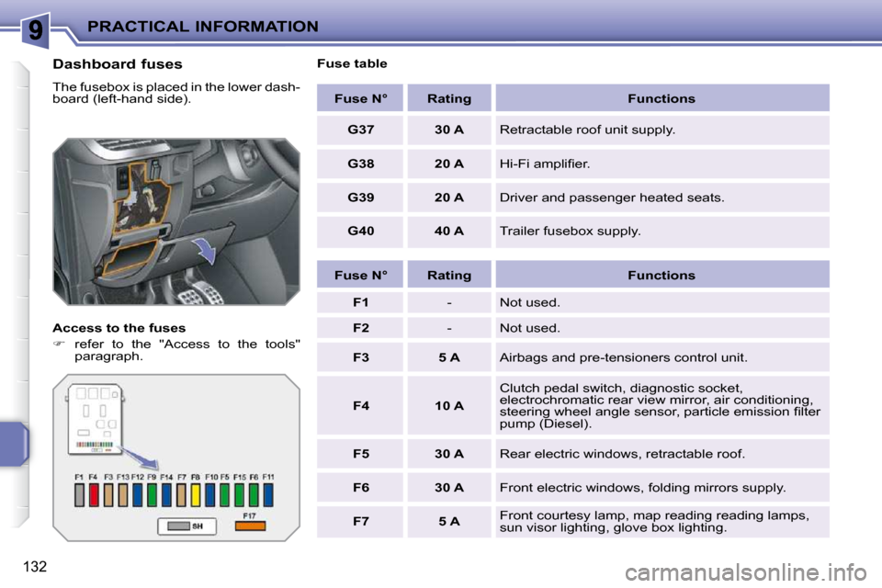Click 'Front courtesy lamp, map reading' description
Image resolution: width=882 pixels, height=588 pixels.
pos(655,522)
